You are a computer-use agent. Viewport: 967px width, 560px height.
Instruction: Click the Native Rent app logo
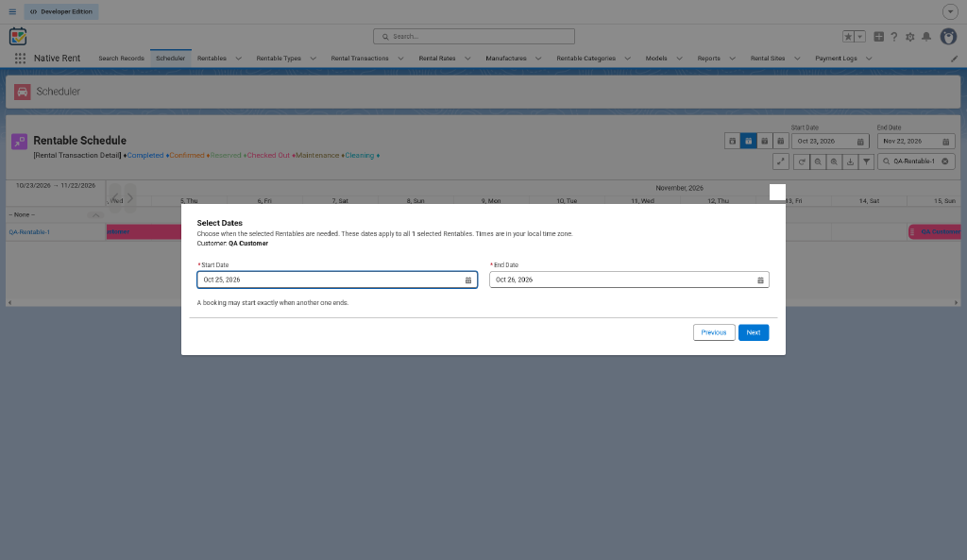tap(18, 37)
